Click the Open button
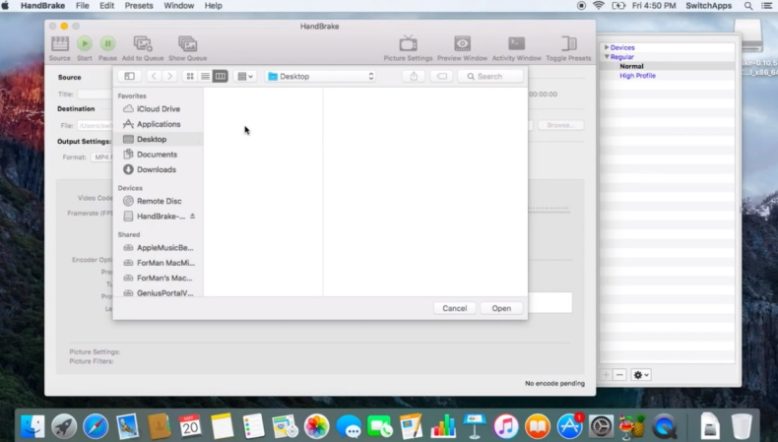The image size is (778, 442). tap(501, 308)
